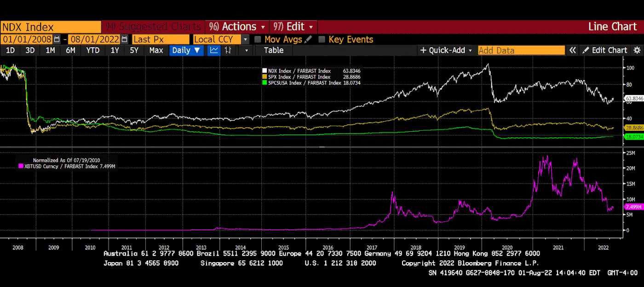Enable the Mov Avgs checkbox
Viewport: 644px width, 287px height.
tap(258, 40)
